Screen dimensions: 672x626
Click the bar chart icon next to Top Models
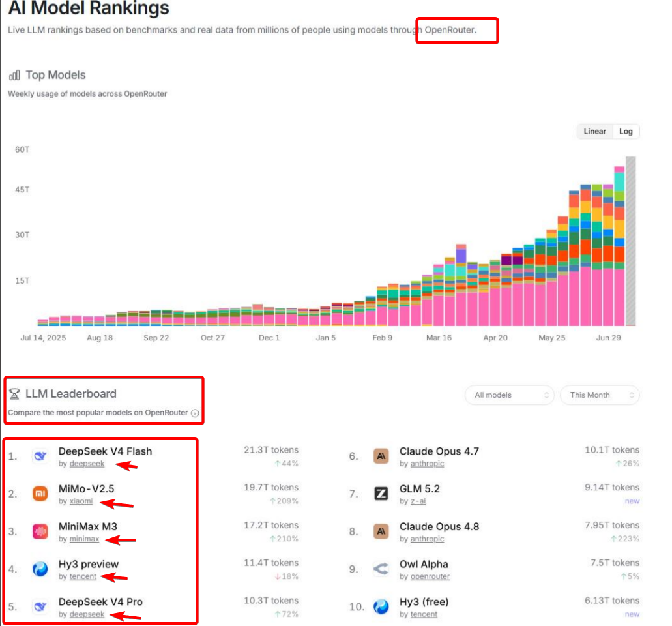pyautogui.click(x=14, y=76)
